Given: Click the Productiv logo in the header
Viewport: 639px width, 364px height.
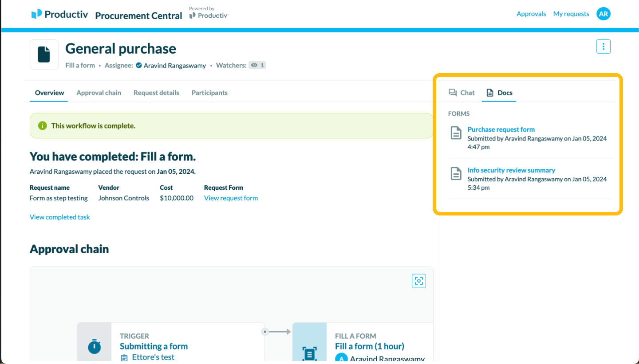Looking at the screenshot, I should (59, 14).
